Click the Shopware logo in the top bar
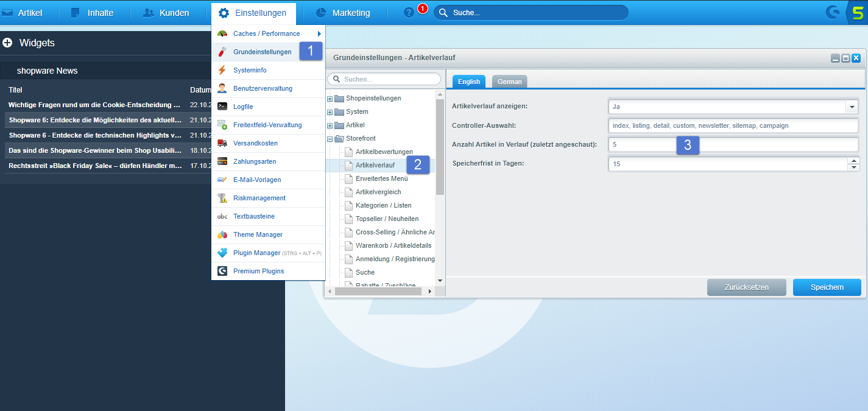The width and height of the screenshot is (868, 411). click(x=832, y=12)
